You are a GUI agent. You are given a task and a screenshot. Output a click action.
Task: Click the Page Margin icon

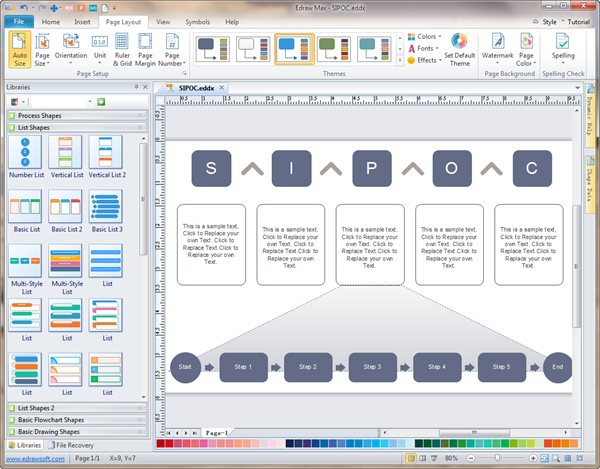pos(146,50)
